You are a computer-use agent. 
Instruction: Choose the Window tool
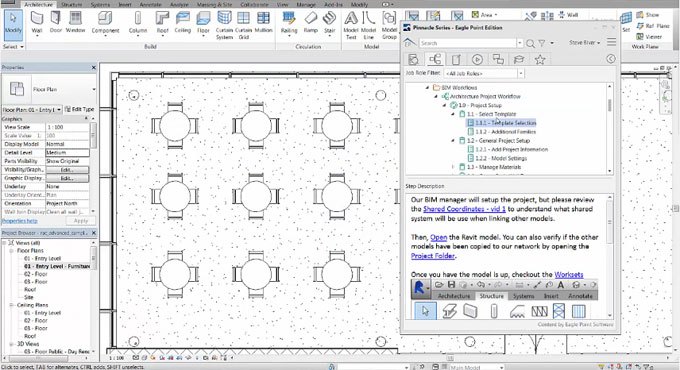(75, 23)
